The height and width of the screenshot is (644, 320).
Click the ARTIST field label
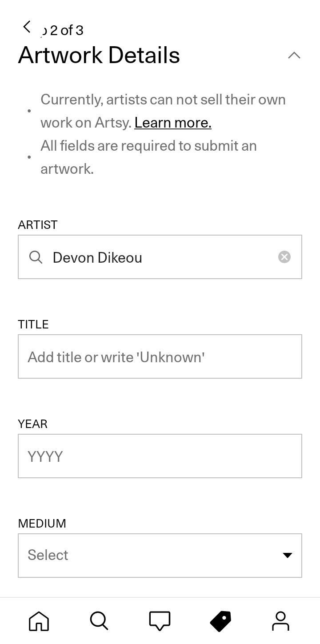click(38, 225)
